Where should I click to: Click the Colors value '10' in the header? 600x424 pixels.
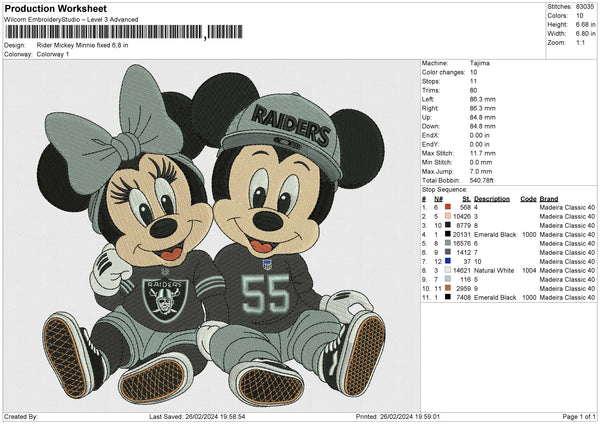(x=580, y=16)
